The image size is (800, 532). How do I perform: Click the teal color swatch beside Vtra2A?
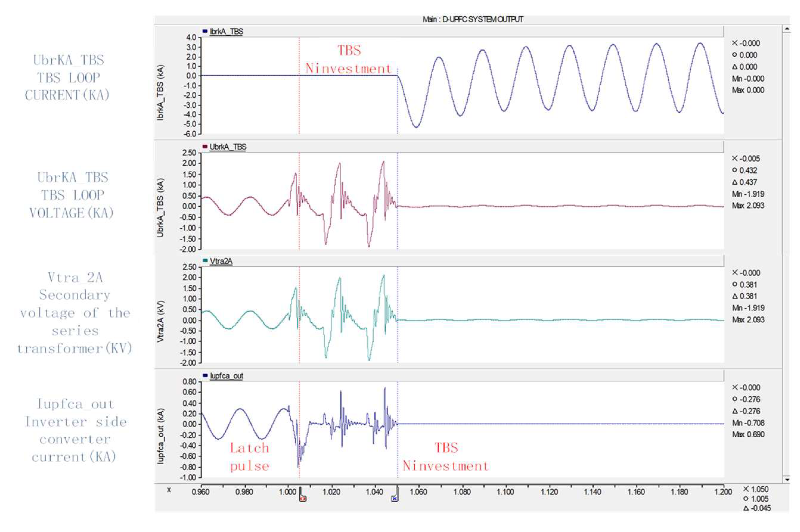(205, 261)
